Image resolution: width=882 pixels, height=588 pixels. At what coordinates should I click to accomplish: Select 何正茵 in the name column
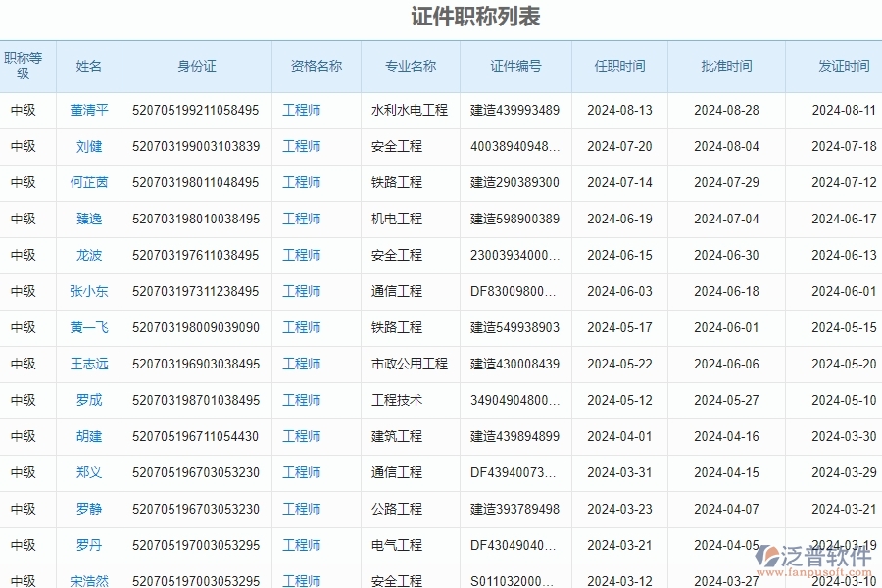[89, 182]
